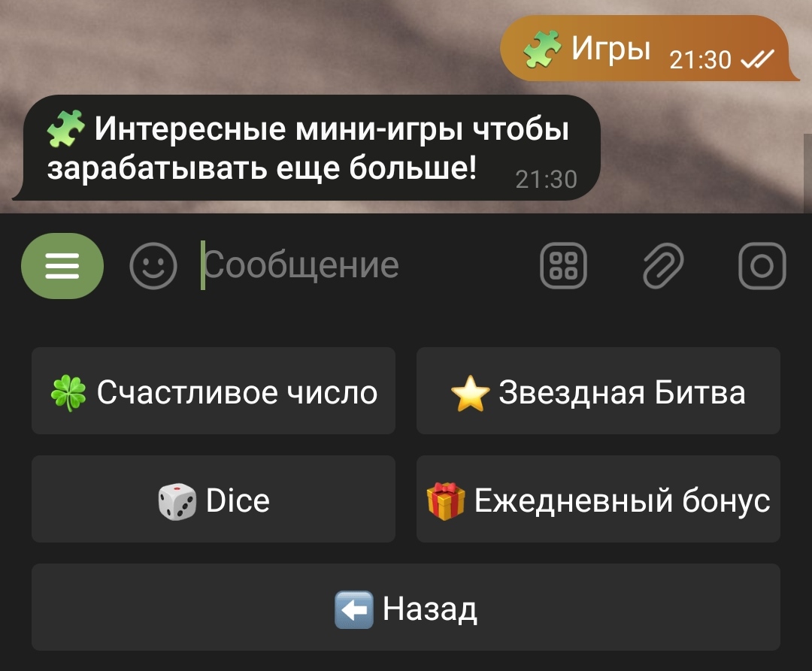812x671 pixels.
Task: Launch the Звездная Битва game
Action: pos(598,391)
